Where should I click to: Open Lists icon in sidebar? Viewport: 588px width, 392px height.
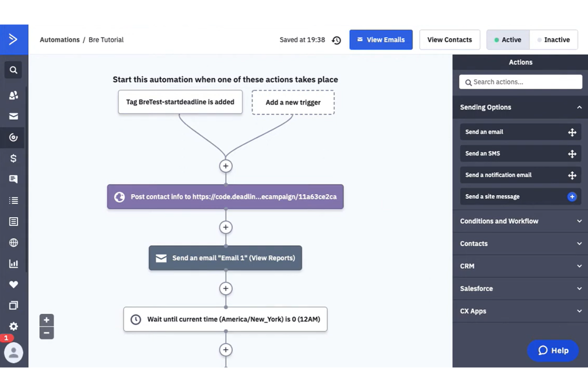tap(14, 201)
